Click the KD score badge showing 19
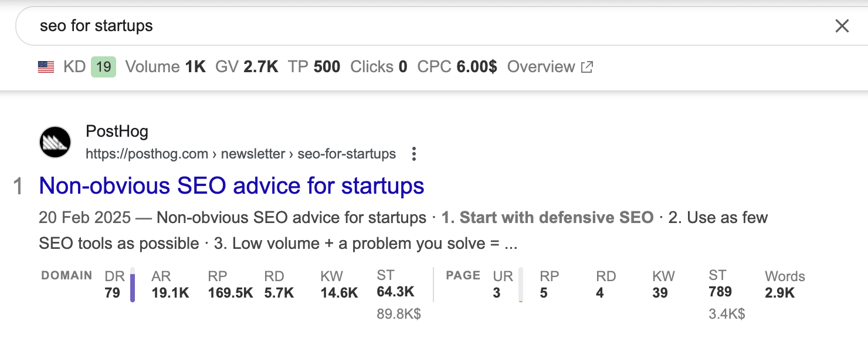This screenshot has height=351, width=868. coord(103,66)
